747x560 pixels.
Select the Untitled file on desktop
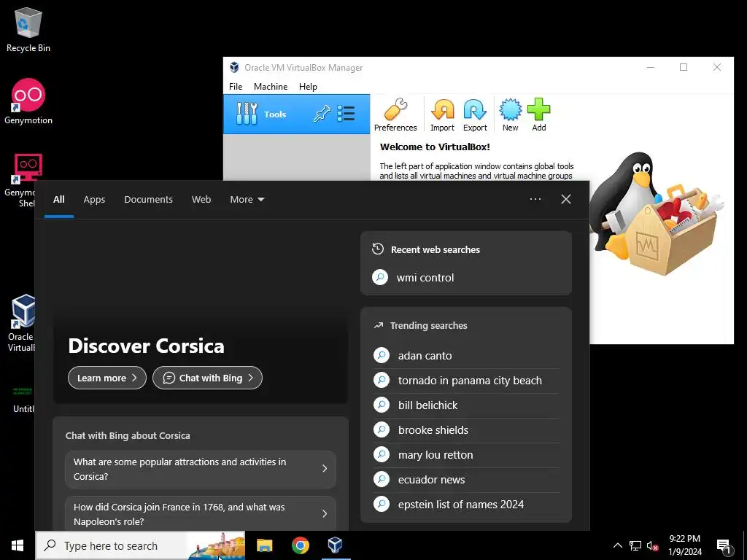tap(23, 399)
